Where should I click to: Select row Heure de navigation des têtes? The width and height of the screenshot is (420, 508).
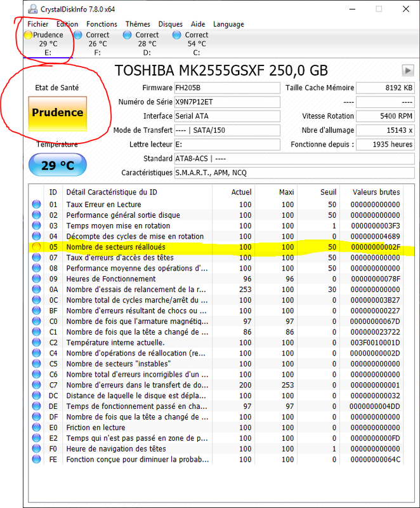[x=216, y=449]
